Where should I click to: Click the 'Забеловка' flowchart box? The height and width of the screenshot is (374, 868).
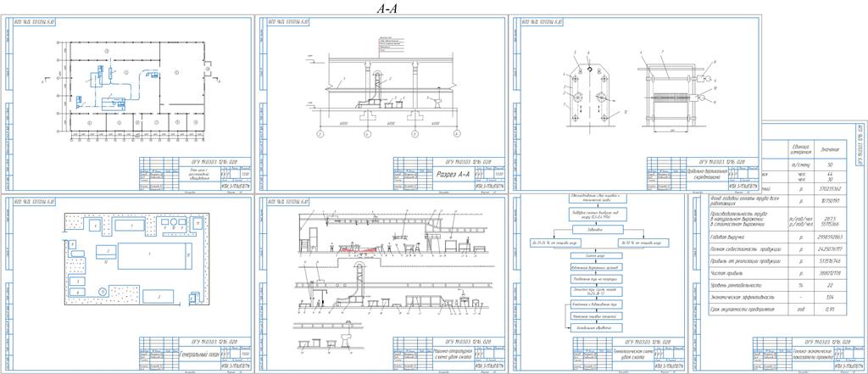tap(597, 229)
